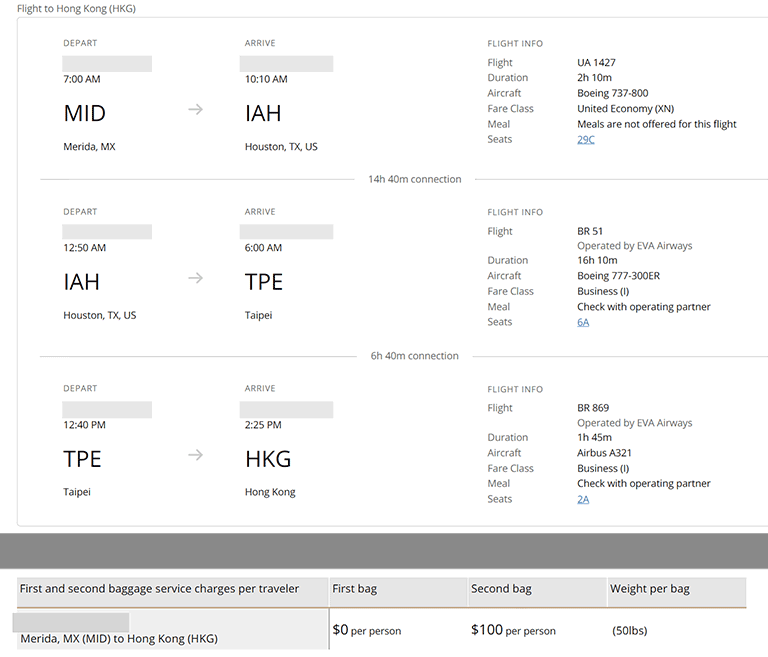Select the 6h 40m connection label
This screenshot has width=768, height=657.
pos(414,357)
